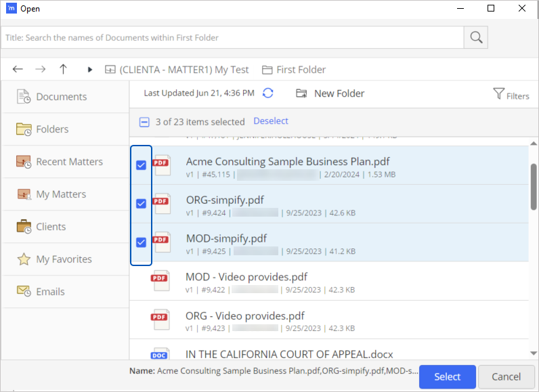
Task: Expand the breadcrumb path triangle
Action: tap(89, 70)
